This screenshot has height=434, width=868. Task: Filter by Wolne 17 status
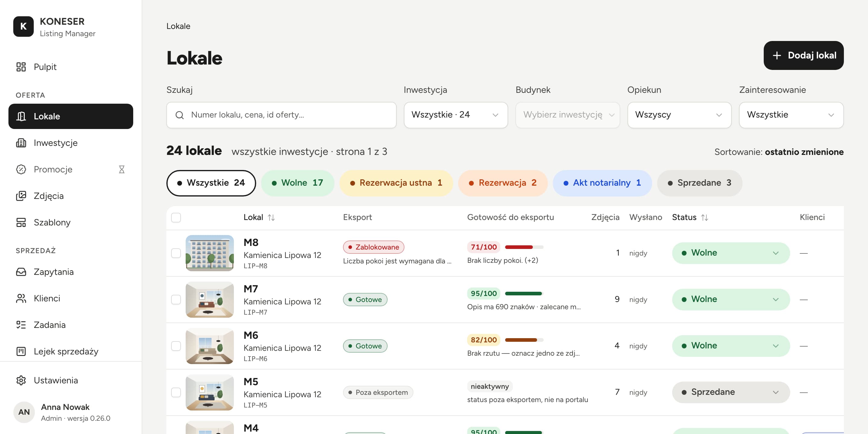click(297, 183)
